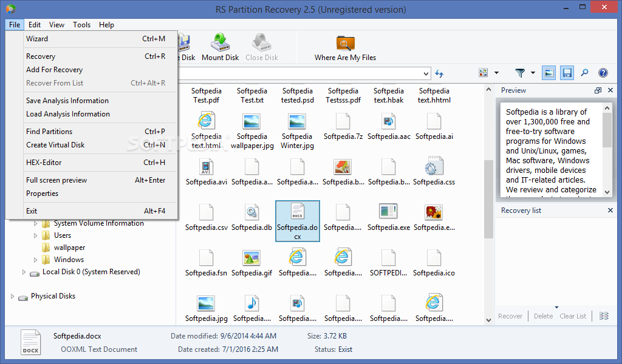
Task: Select the Softpedia wallpaper.jpg thumbnail
Action: coord(251,121)
